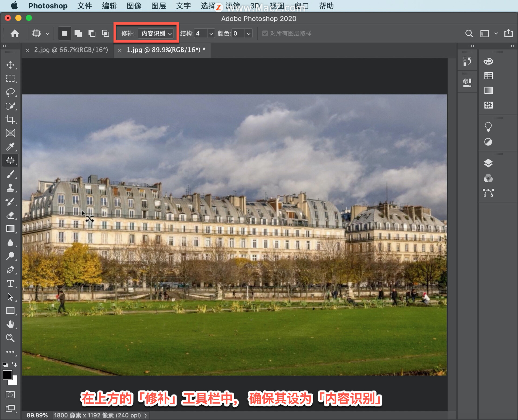Select the Gradient tool

pyautogui.click(x=10, y=229)
